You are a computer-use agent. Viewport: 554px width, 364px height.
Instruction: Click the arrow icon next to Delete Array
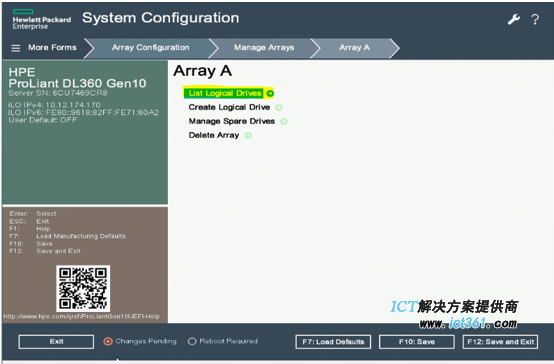[248, 135]
